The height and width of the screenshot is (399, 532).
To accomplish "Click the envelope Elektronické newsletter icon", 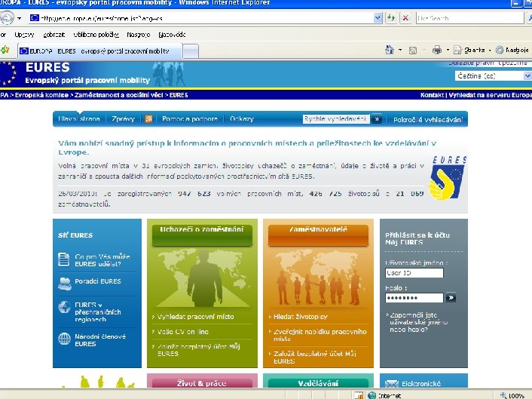I will click(392, 384).
